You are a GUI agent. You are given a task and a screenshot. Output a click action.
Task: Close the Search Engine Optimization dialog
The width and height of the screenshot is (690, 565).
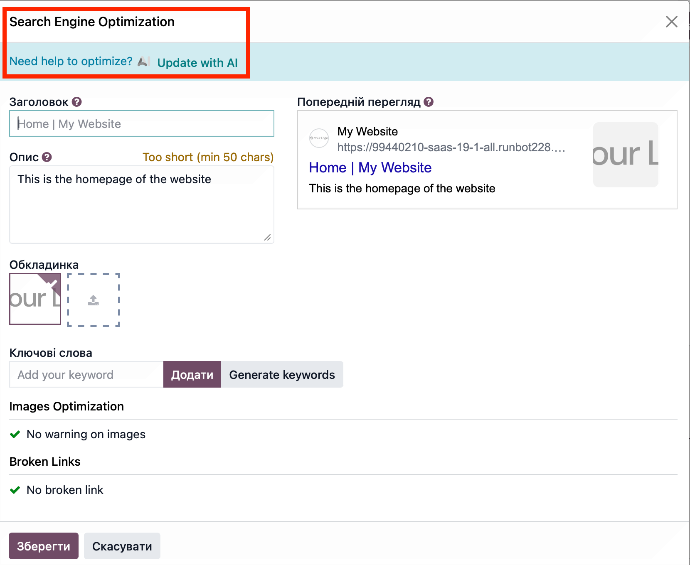pos(672,22)
